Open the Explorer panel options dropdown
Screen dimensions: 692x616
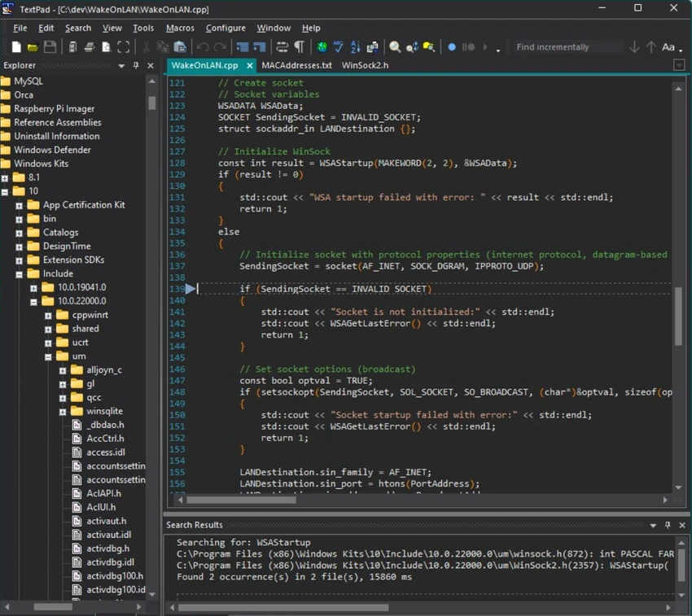(121, 66)
